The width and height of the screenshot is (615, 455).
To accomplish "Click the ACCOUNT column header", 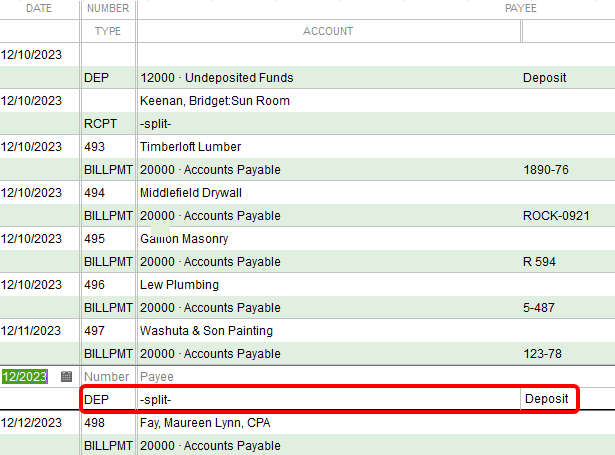I will pos(328,31).
